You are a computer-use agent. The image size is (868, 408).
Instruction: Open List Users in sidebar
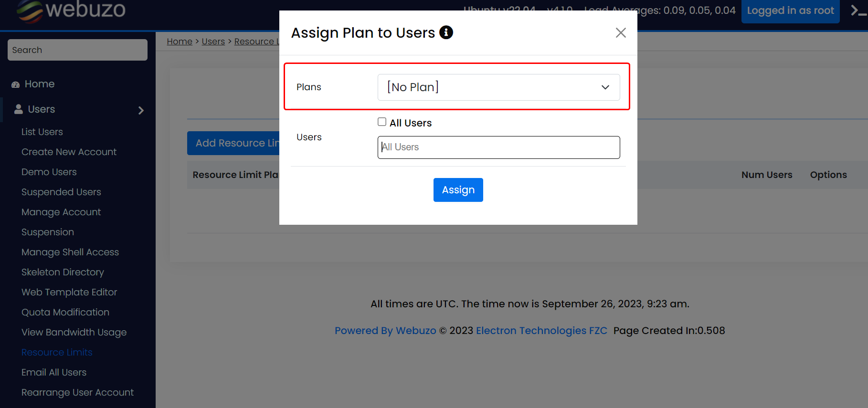(x=42, y=132)
